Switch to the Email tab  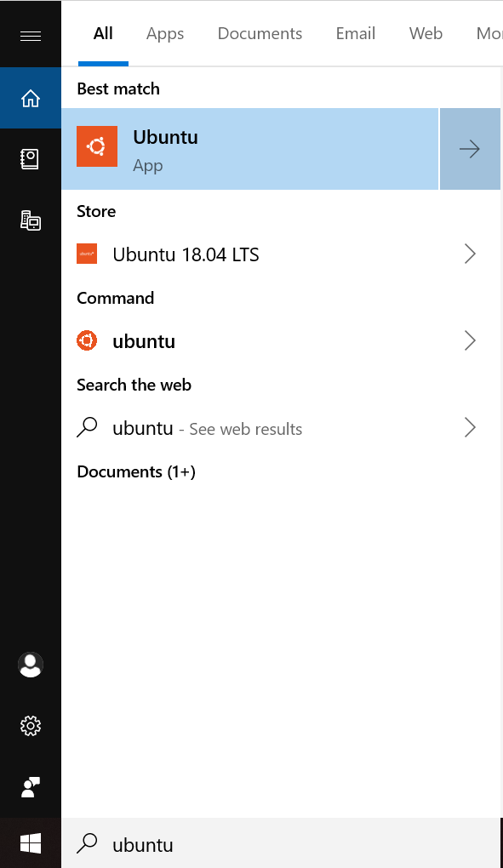coord(356,34)
